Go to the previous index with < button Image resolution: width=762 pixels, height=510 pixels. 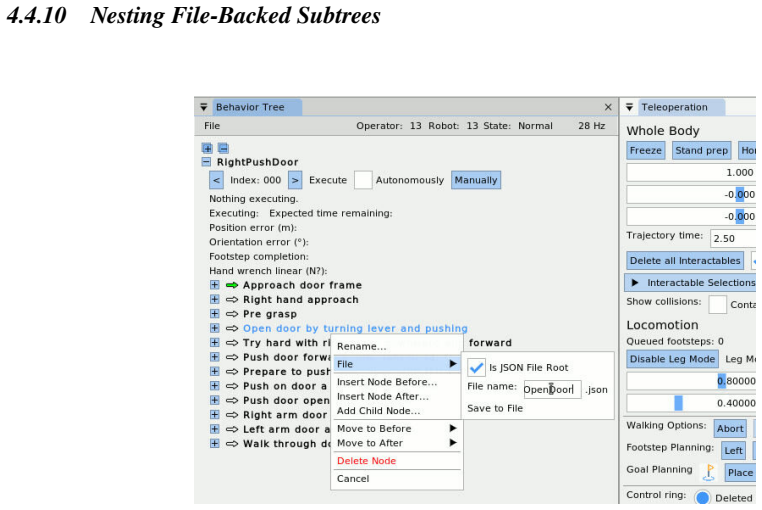pyautogui.click(x=216, y=180)
